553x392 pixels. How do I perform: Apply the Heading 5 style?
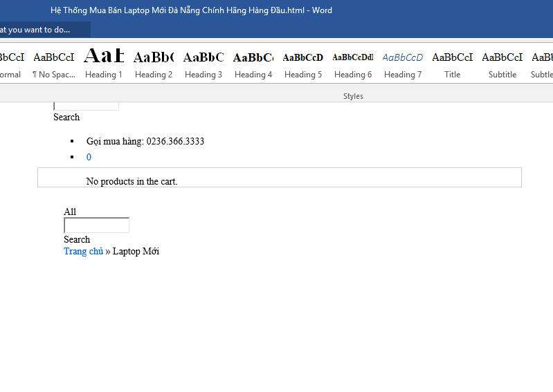coord(303,64)
